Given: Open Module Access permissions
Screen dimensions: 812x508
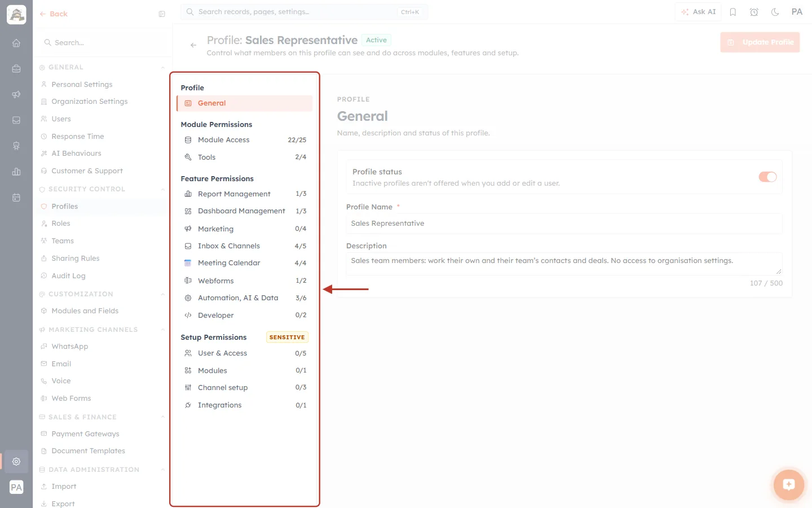Looking at the screenshot, I should [x=245, y=140].
